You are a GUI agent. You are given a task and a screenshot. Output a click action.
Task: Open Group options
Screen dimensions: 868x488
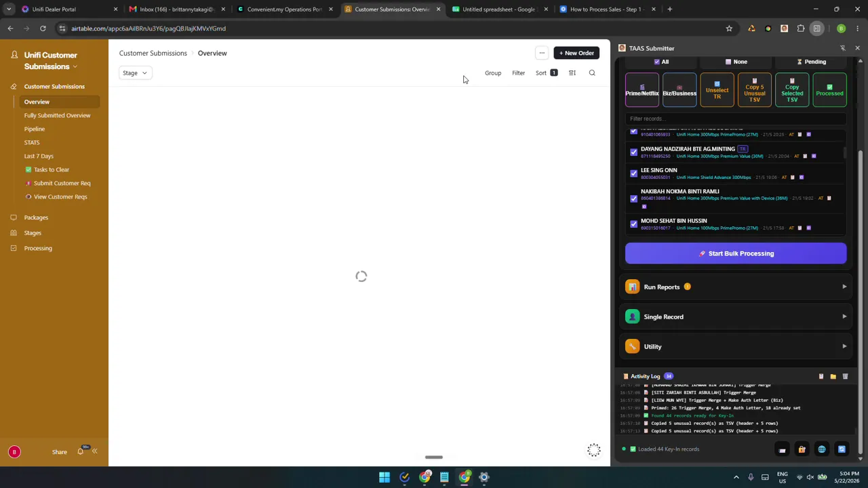click(x=493, y=73)
